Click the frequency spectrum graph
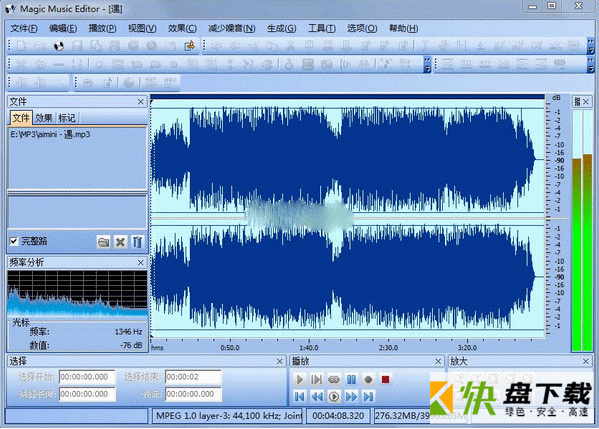This screenshot has height=429, width=599. point(77,293)
